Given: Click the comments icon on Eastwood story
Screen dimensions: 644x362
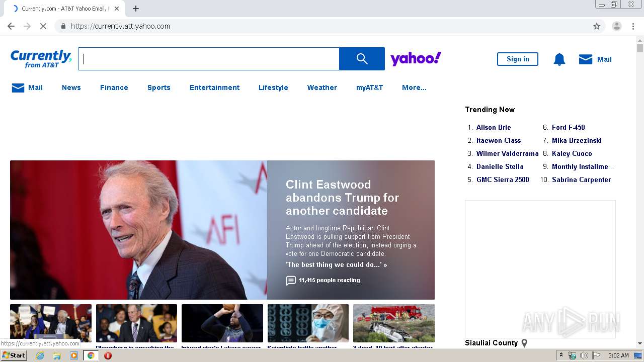Looking at the screenshot, I should (291, 281).
